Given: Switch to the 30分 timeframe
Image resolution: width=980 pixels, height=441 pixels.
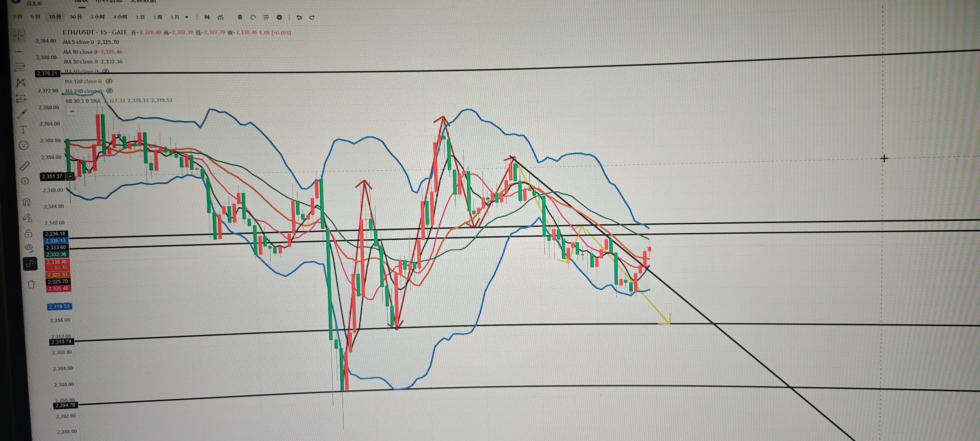Looking at the screenshot, I should coord(76,17).
